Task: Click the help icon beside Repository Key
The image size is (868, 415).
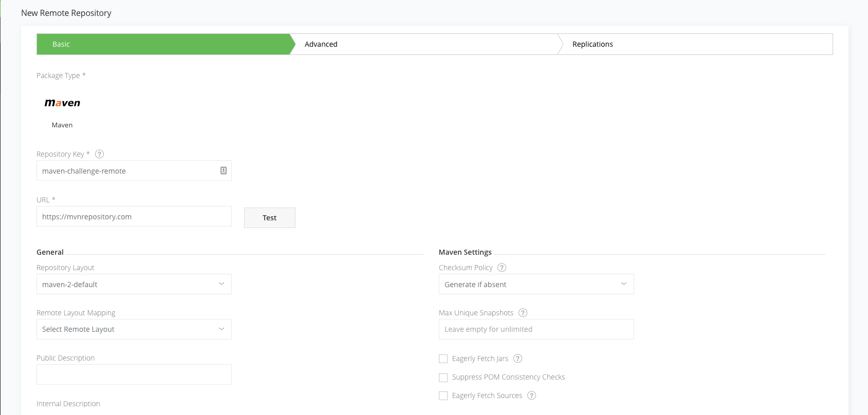Action: (100, 154)
